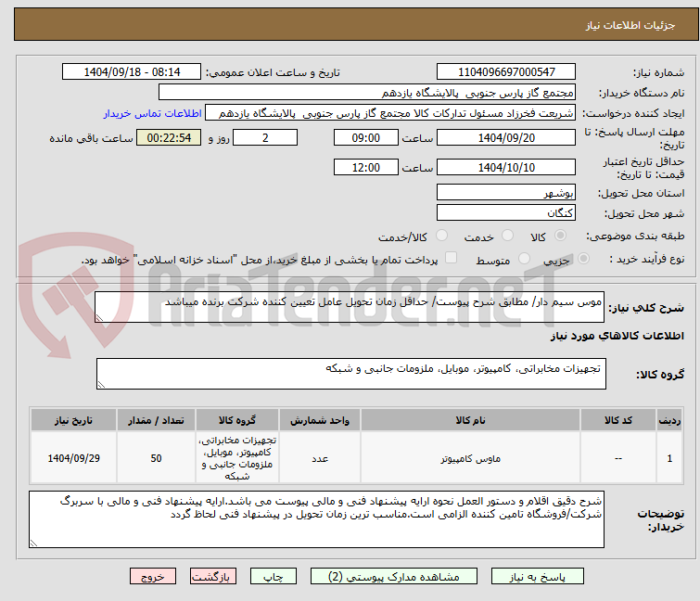This screenshot has width=700, height=601.
Task: Click the 'ردیف' column header
Action: click(669, 420)
